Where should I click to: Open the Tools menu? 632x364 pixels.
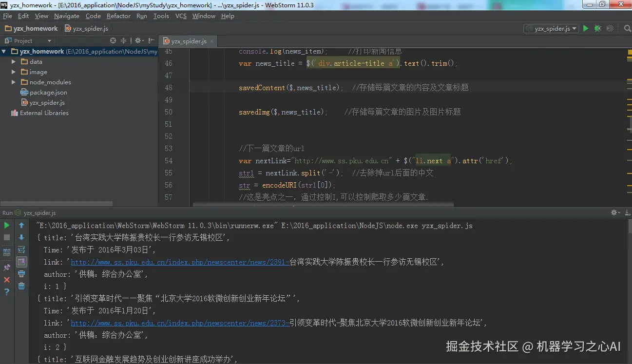(161, 16)
